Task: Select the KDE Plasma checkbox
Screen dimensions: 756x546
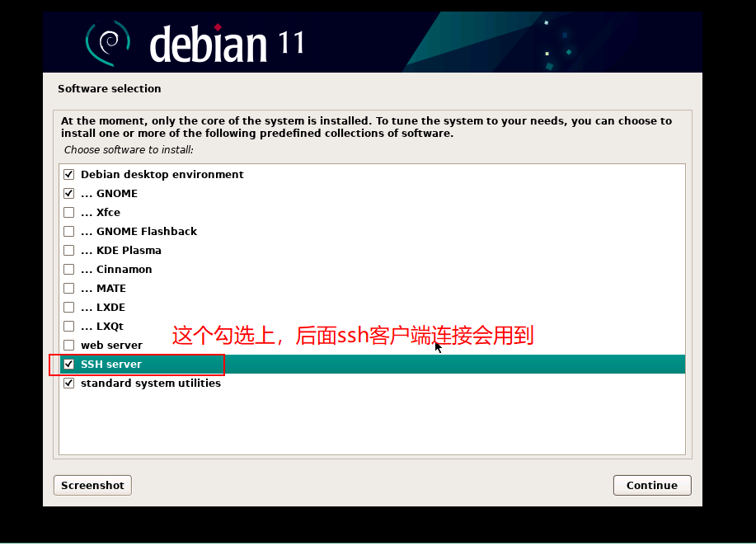Action: click(69, 251)
